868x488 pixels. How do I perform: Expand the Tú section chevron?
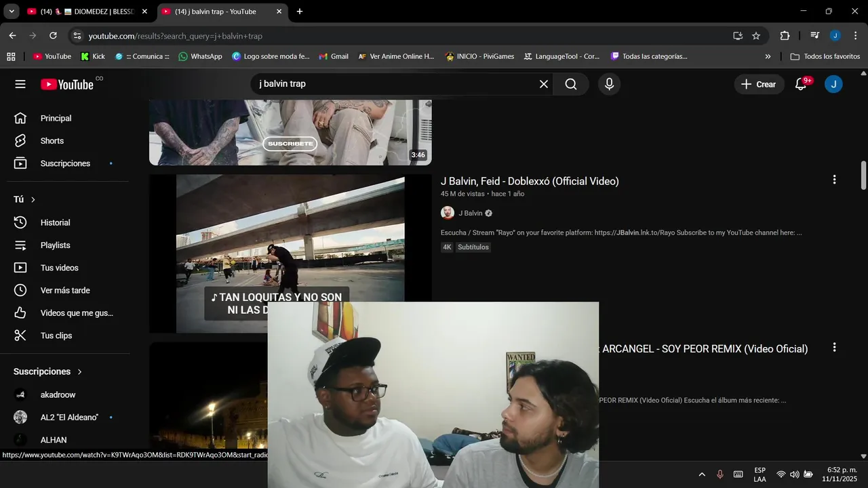33,199
